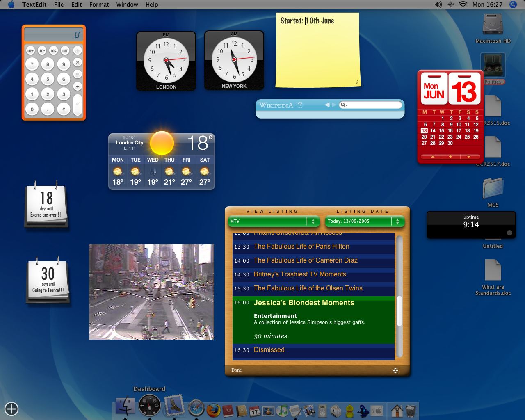Open the Listing Date dropdown
This screenshot has height=420, width=525.
click(x=365, y=221)
